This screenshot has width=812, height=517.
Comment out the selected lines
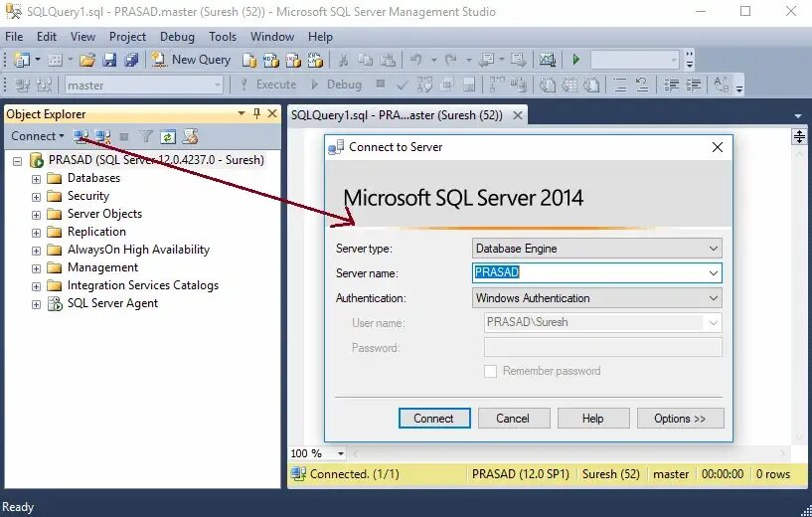620,85
